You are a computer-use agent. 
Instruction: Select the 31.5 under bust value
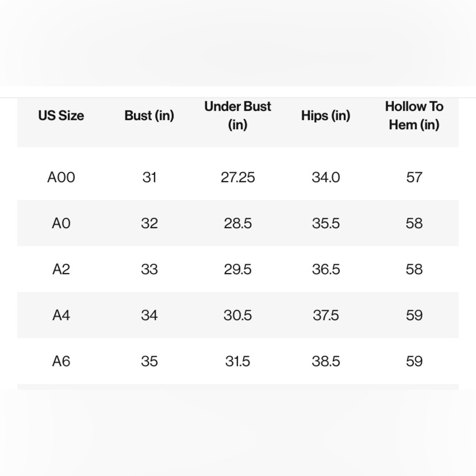[x=238, y=361]
